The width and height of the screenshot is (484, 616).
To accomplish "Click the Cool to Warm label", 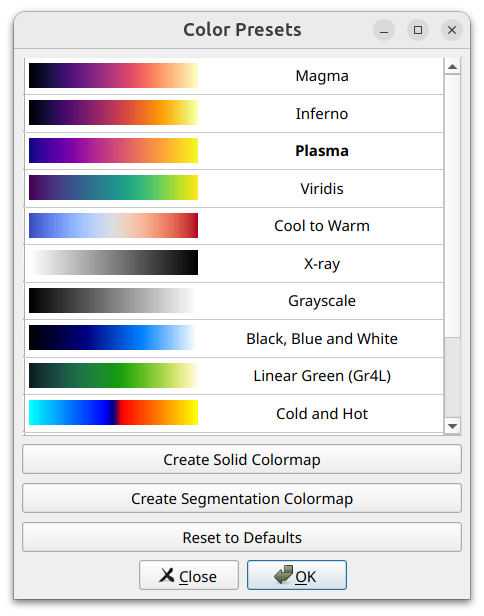I will [322, 226].
